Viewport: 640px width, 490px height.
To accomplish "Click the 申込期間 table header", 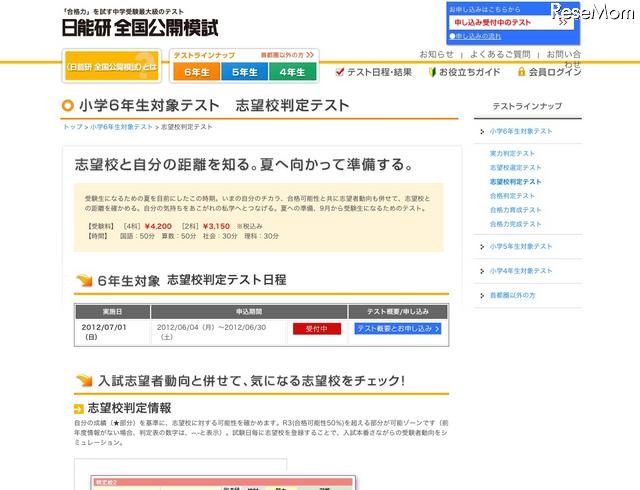I will [249, 312].
